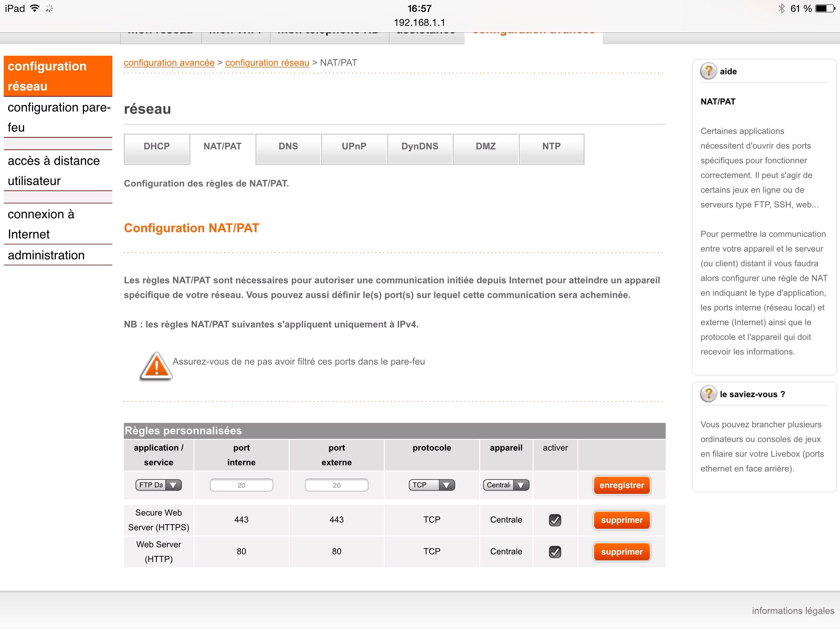
Task: Open the FTP Data application dropdown
Action: [x=158, y=485]
